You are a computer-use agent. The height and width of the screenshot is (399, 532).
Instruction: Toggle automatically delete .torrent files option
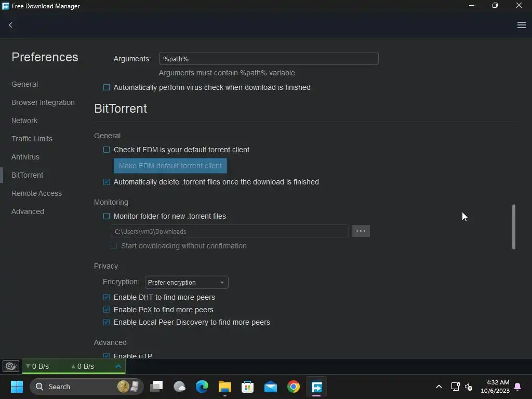107,182
